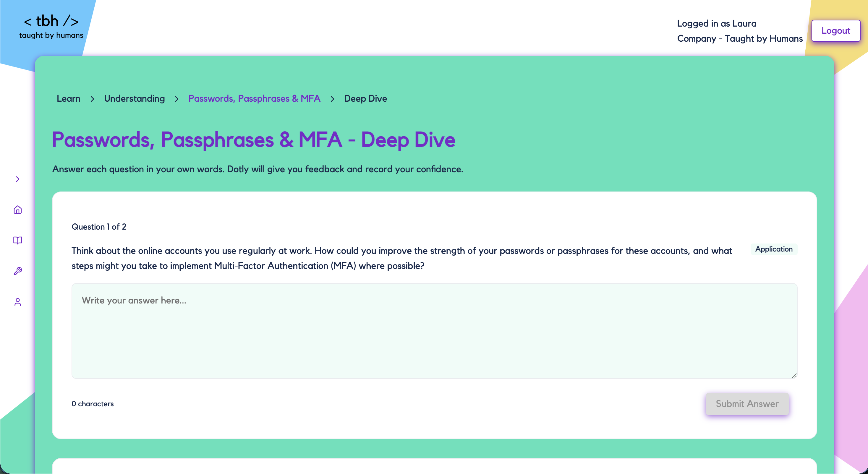Open the profile user icon in sidebar

tap(17, 302)
